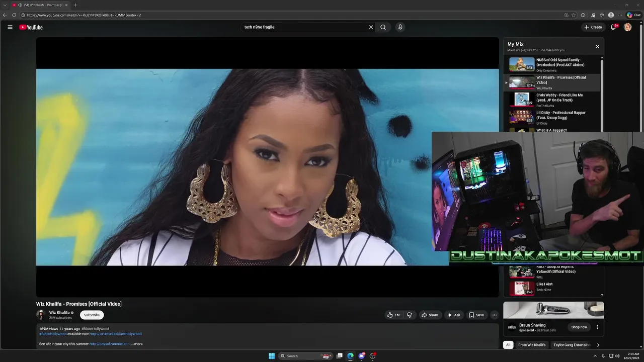Open Task View on the taskbar
The height and width of the screenshot is (362, 644).
click(x=340, y=356)
